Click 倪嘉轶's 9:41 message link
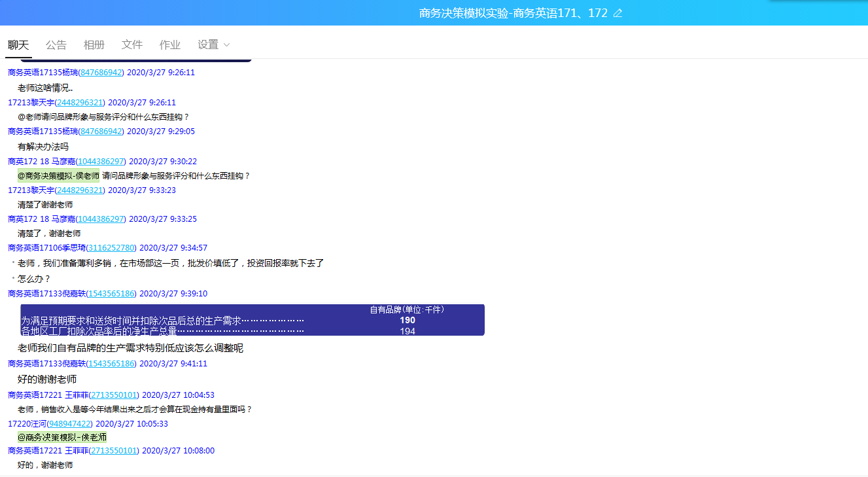868x477 pixels. (111, 363)
